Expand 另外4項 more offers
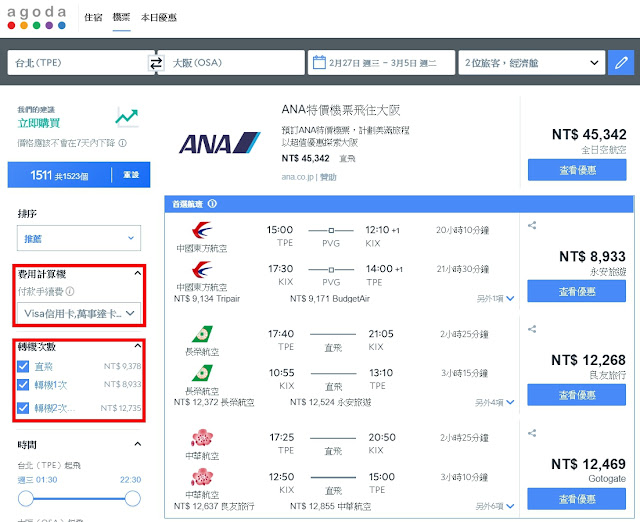Image resolution: width=640 pixels, height=522 pixels. coord(494,402)
